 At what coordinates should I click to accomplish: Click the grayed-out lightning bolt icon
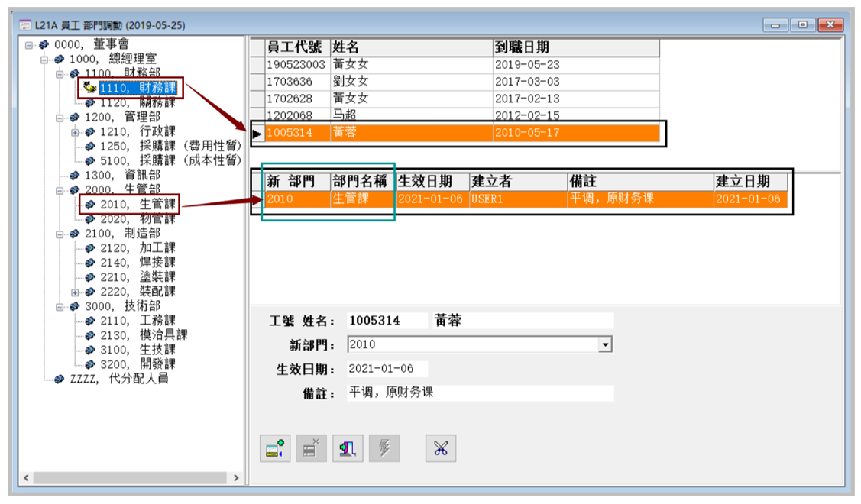(x=383, y=449)
